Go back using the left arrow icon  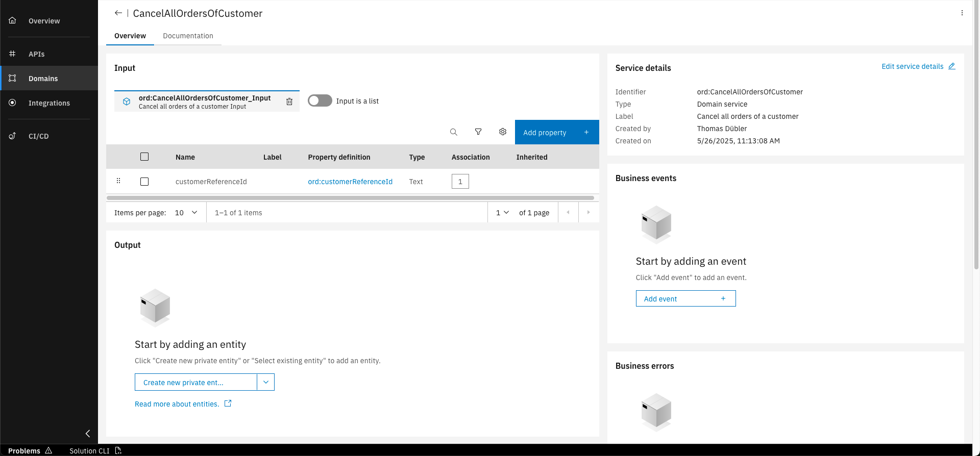tap(118, 13)
